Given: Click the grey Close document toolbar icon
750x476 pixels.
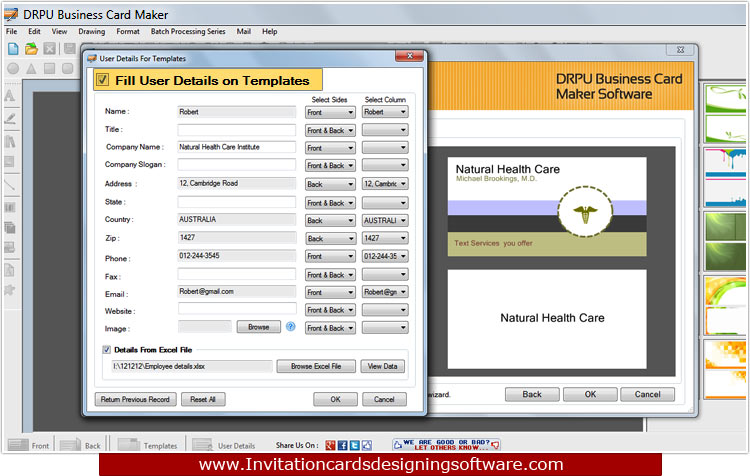Looking at the screenshot, I should point(49,48).
